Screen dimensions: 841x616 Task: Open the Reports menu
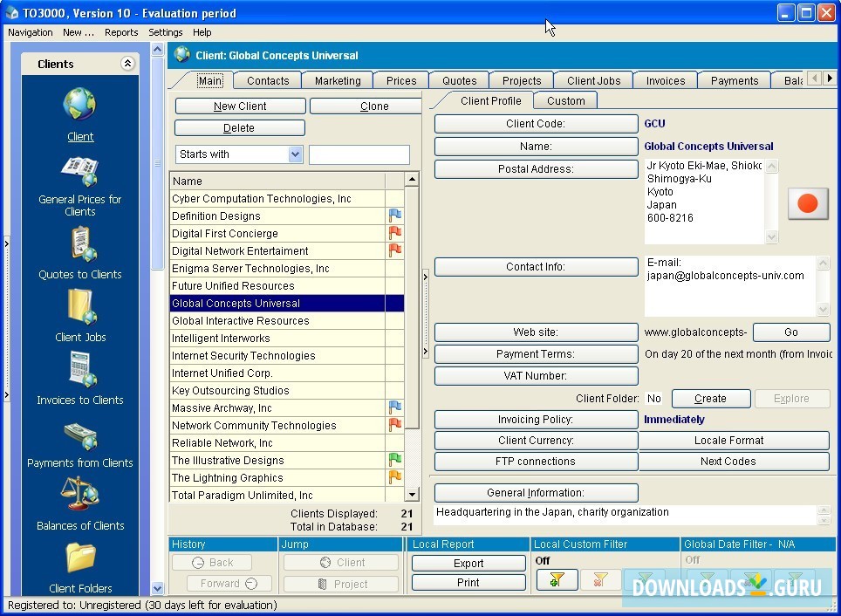121,32
